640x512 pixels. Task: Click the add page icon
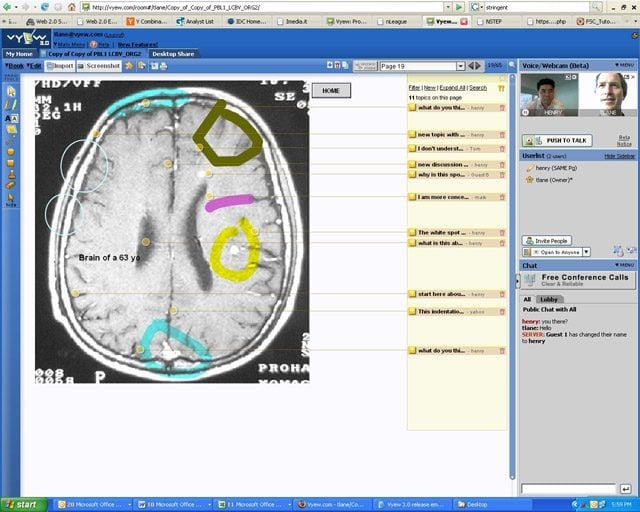coord(330,65)
